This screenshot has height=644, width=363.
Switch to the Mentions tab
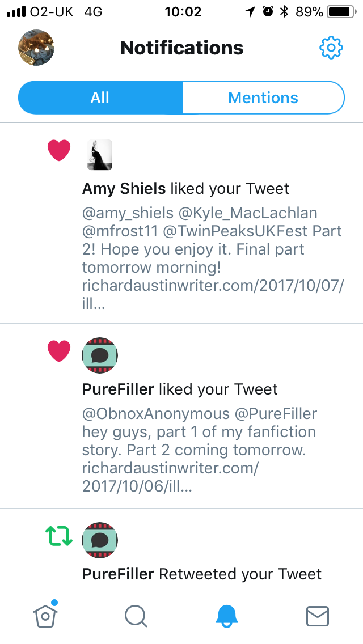point(263,98)
